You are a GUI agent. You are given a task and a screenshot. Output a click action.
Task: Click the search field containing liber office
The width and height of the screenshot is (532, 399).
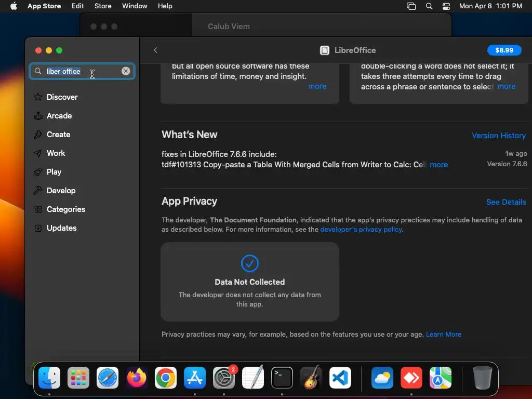tap(82, 71)
